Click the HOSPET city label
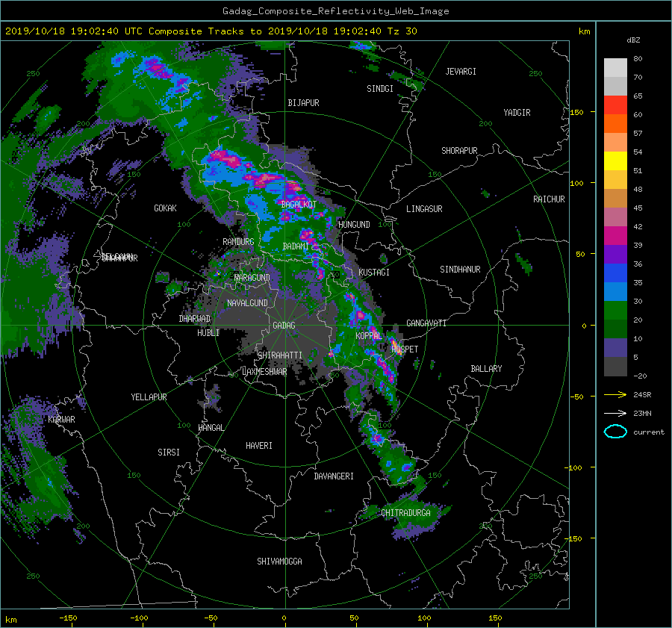 (x=405, y=349)
